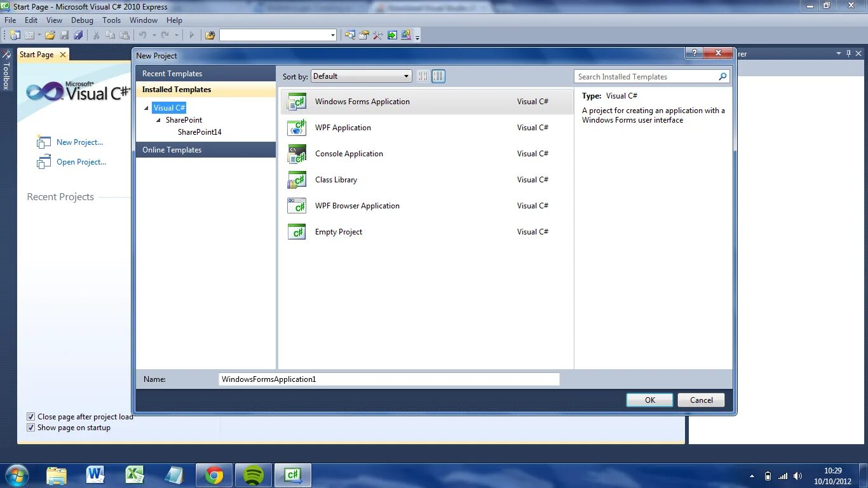Viewport: 868px width, 488px height.
Task: Open the Edit menu
Action: pos(31,20)
